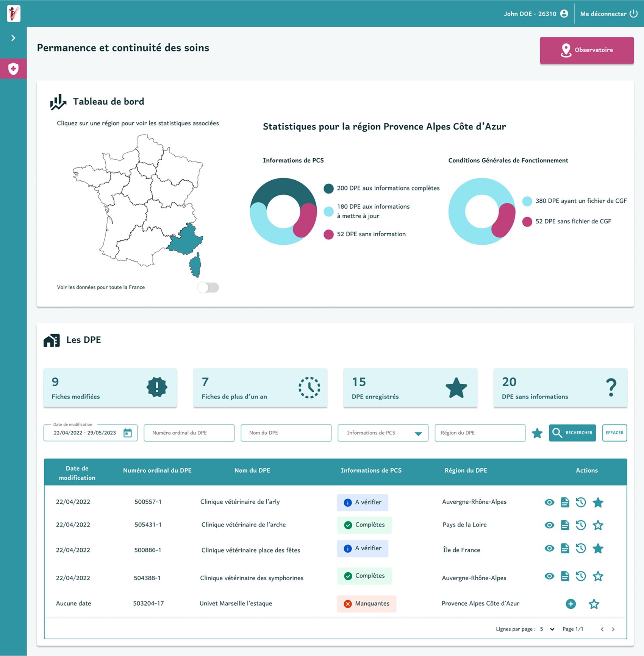Screen dimensions: 644x656
Task: Expand the sidebar with the chevron arrow
Action: (13, 38)
